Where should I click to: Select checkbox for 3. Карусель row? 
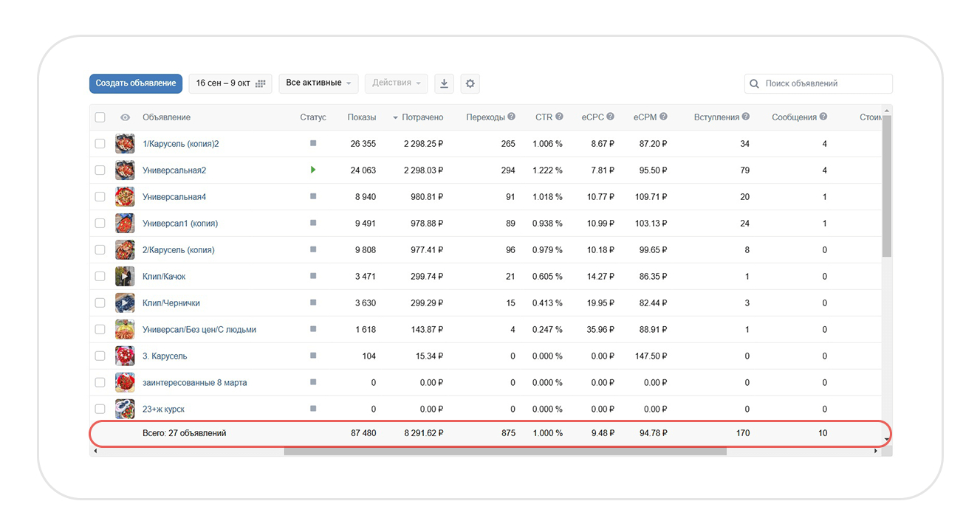[x=100, y=356]
